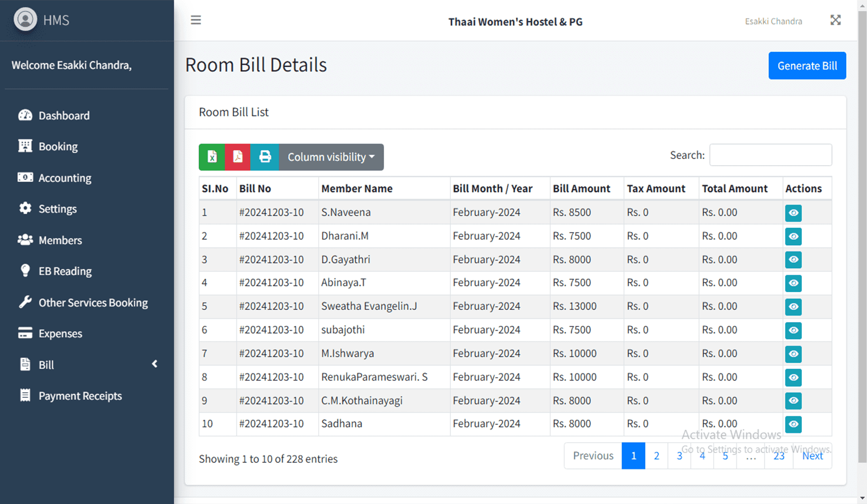
Task: Click the Expenses credit card icon
Action: 25,333
